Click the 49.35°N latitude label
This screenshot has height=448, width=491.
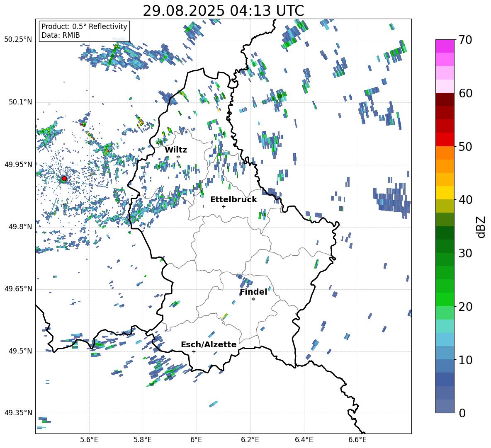click(x=18, y=413)
